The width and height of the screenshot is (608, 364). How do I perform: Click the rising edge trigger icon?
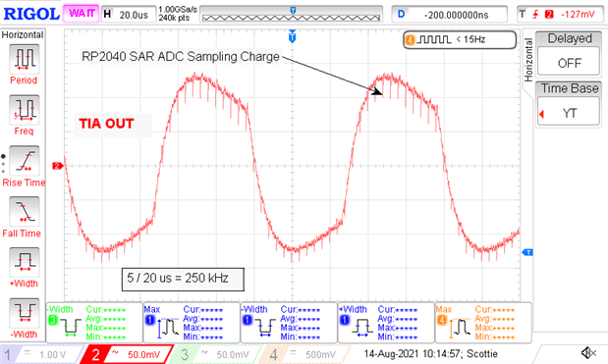coord(535,15)
